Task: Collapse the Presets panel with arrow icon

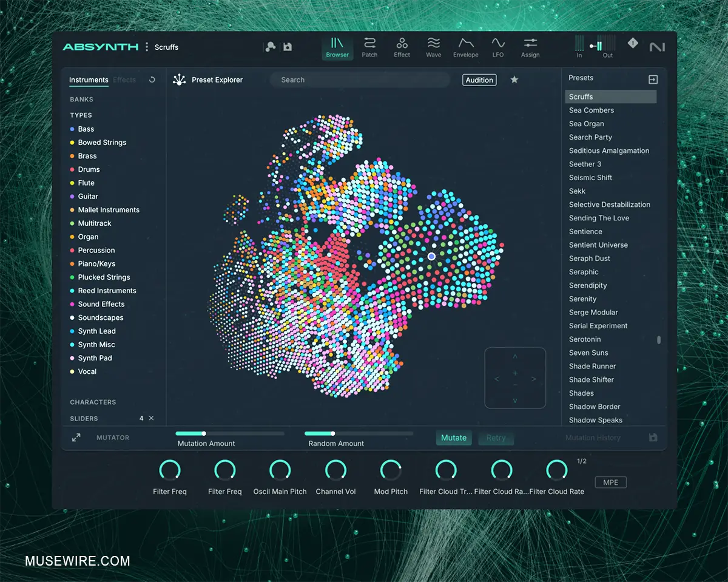Action: coord(653,80)
